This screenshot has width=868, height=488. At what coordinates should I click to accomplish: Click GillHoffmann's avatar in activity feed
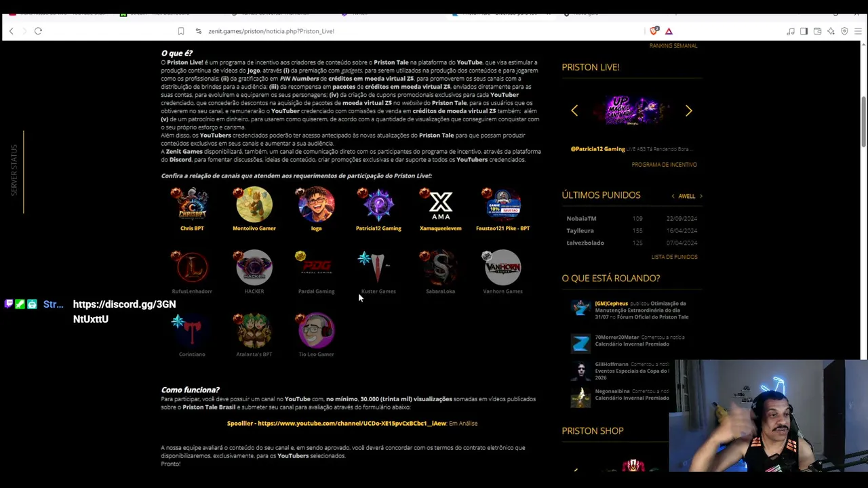pyautogui.click(x=580, y=371)
